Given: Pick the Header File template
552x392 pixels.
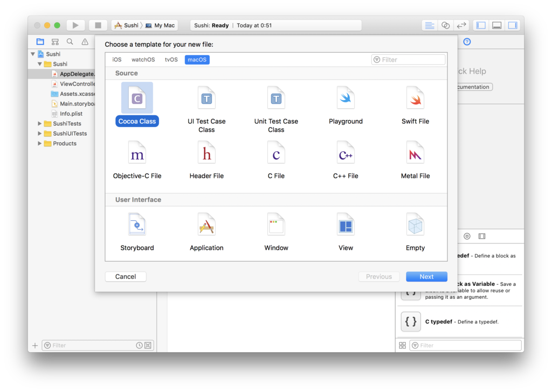Looking at the screenshot, I should 206,160.
